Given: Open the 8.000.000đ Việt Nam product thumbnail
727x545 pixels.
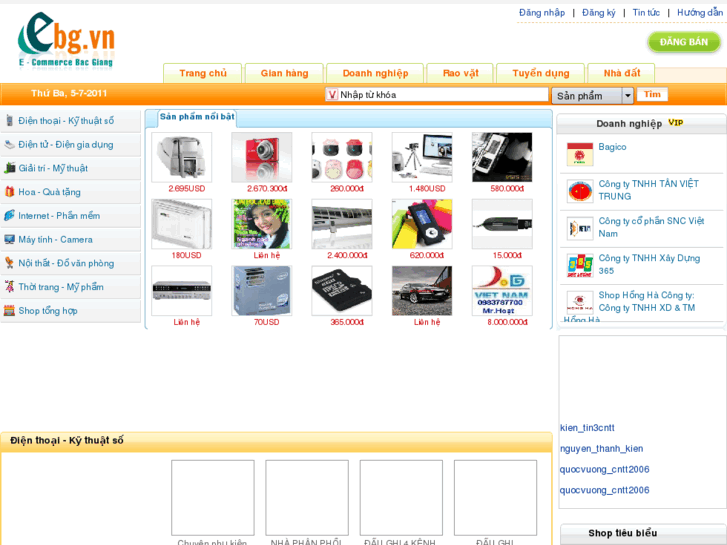Looking at the screenshot, I should [502, 291].
